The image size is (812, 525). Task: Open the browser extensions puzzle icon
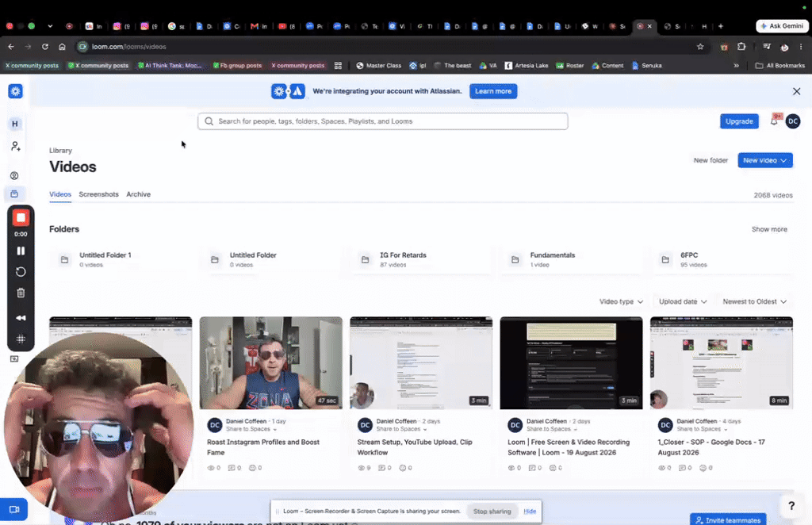[x=741, y=47]
